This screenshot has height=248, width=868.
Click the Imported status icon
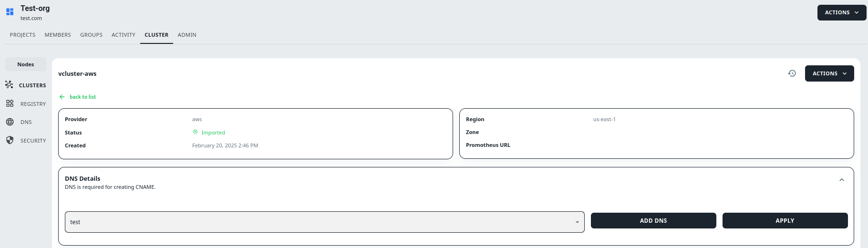click(195, 132)
